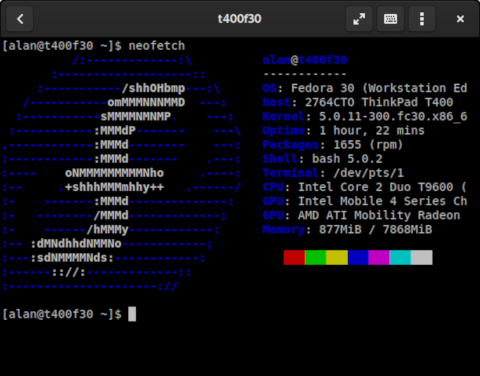Click the yellow color block

click(337, 258)
